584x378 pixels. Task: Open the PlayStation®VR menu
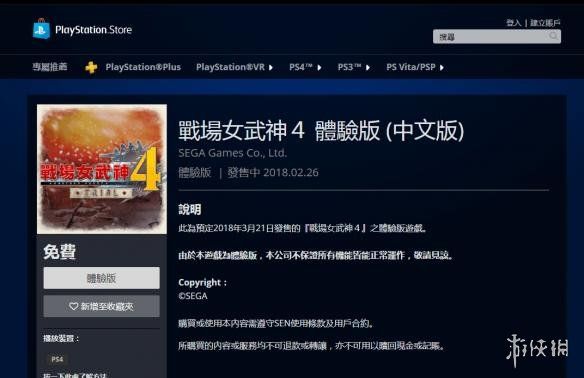coord(230,67)
